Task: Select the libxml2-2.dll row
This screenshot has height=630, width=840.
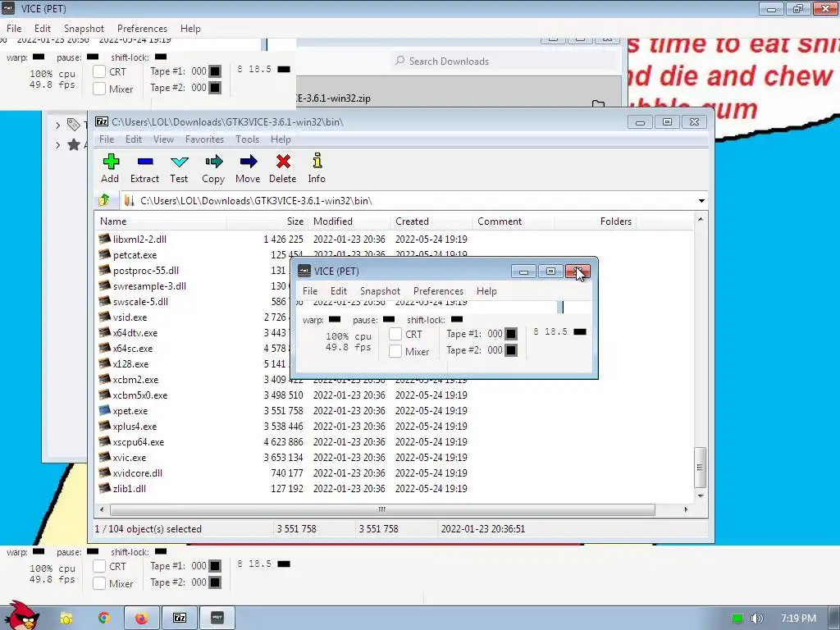Action: 394,239
